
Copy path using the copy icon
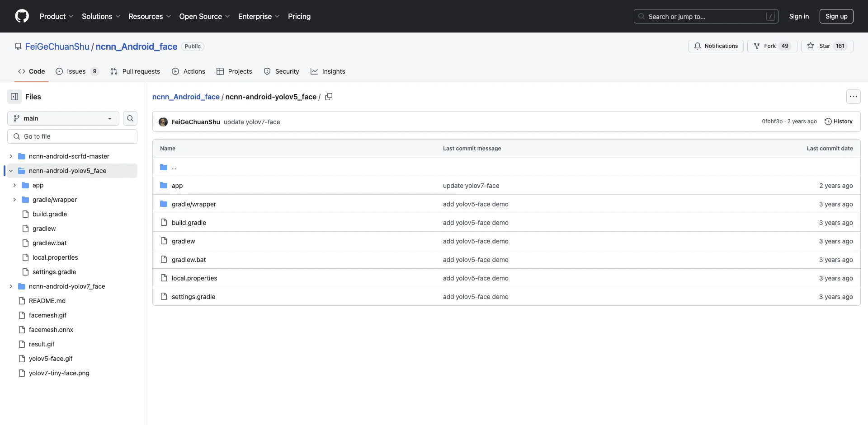(x=329, y=97)
